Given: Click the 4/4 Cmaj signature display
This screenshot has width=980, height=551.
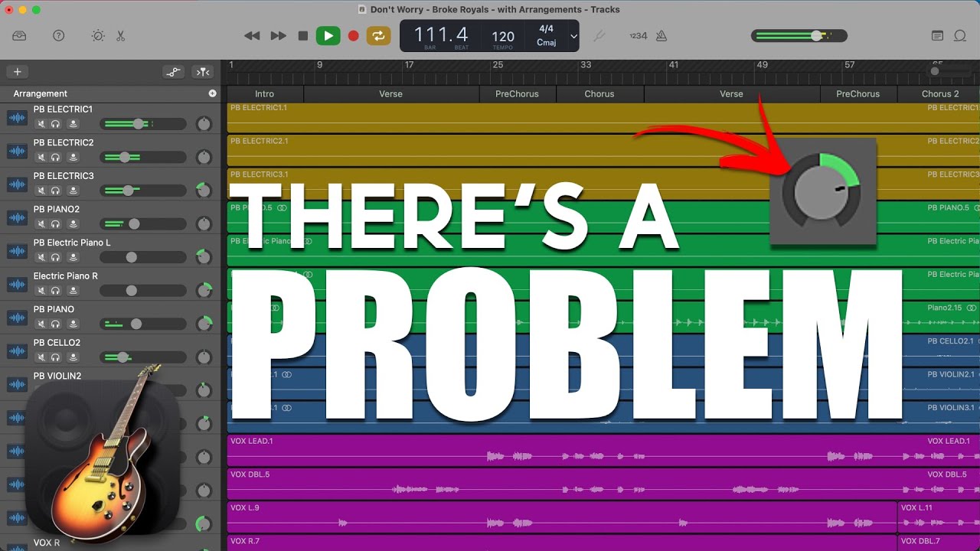Looking at the screenshot, I should 546,36.
